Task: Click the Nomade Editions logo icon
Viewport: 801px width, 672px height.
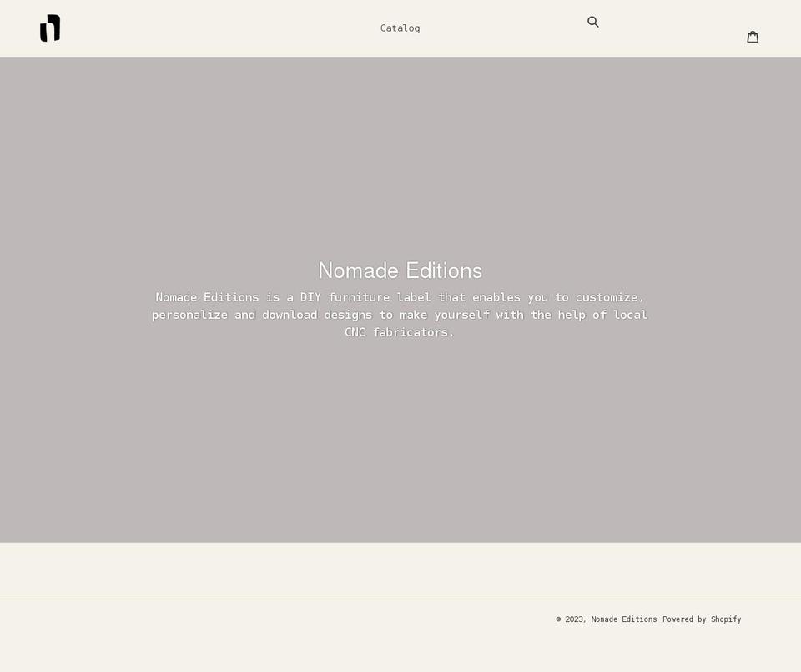Action: [x=50, y=28]
